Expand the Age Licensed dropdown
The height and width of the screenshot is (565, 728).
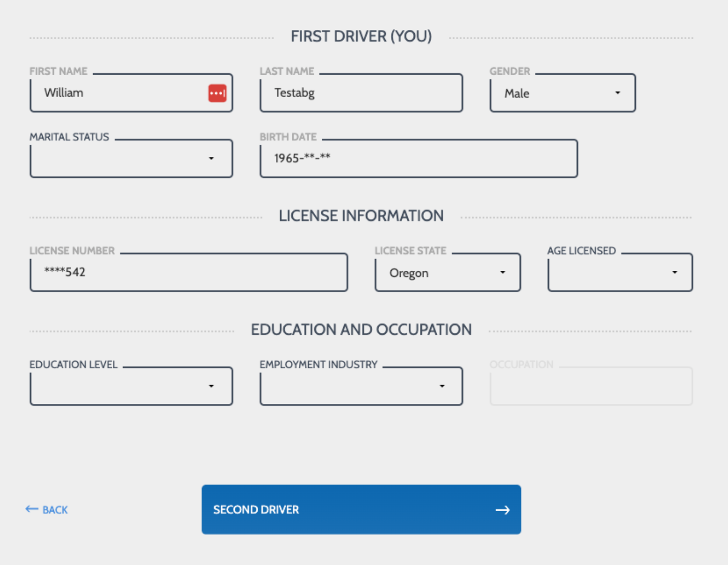620,272
